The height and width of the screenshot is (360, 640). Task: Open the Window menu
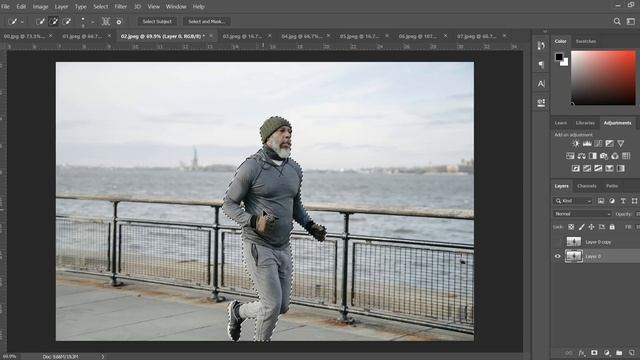(176, 7)
